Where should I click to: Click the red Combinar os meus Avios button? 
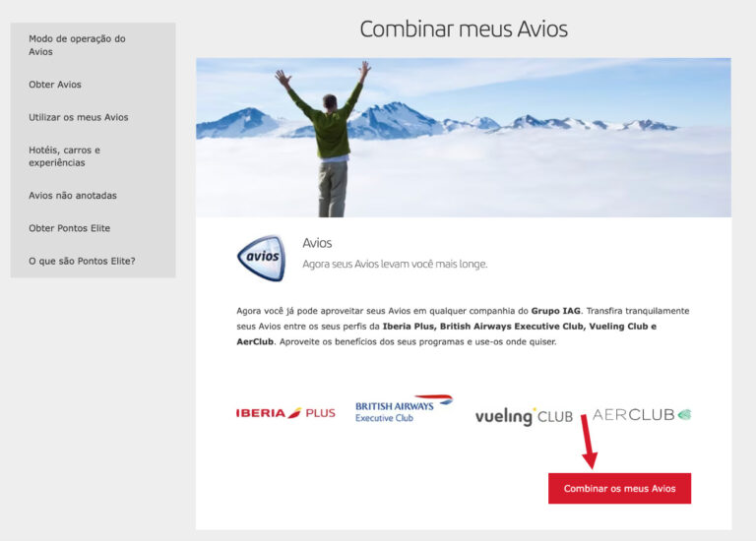click(x=619, y=489)
